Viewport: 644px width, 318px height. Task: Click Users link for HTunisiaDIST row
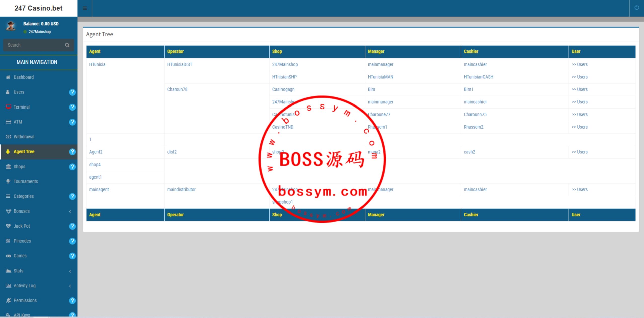(580, 64)
